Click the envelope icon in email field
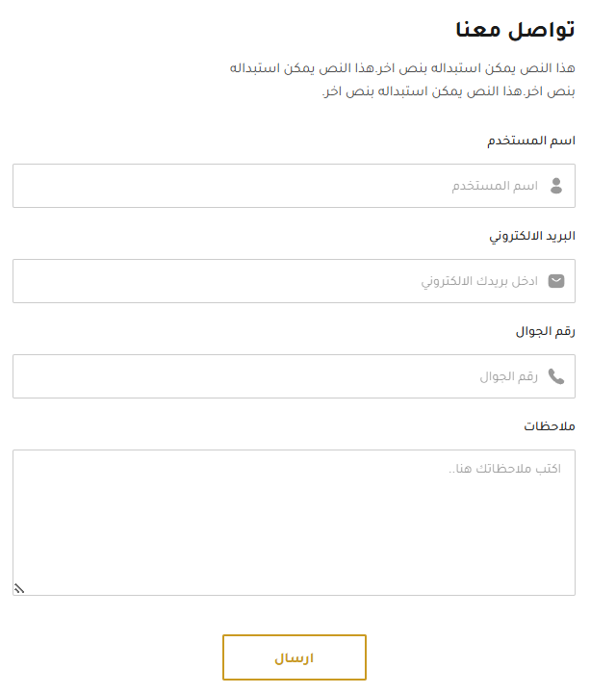 tap(556, 281)
